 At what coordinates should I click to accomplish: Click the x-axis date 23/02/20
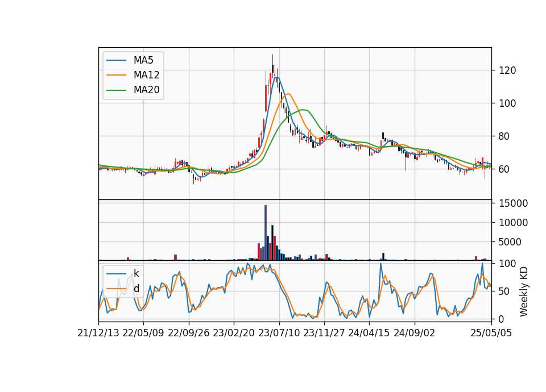(234, 333)
